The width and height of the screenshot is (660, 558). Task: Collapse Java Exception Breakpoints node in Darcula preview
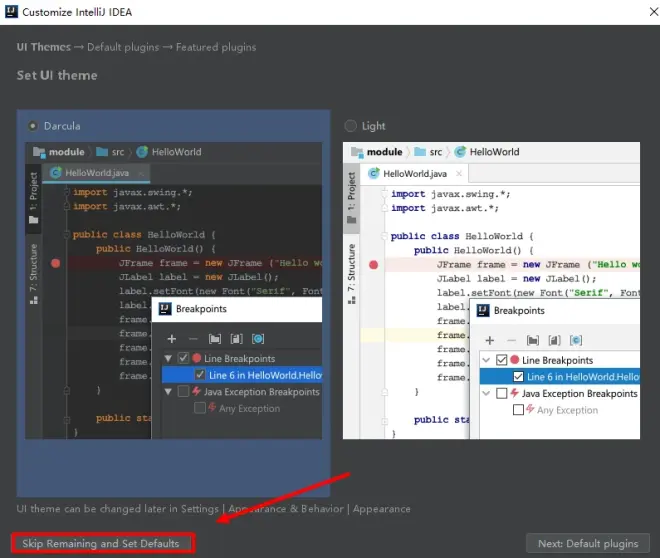[168, 392]
